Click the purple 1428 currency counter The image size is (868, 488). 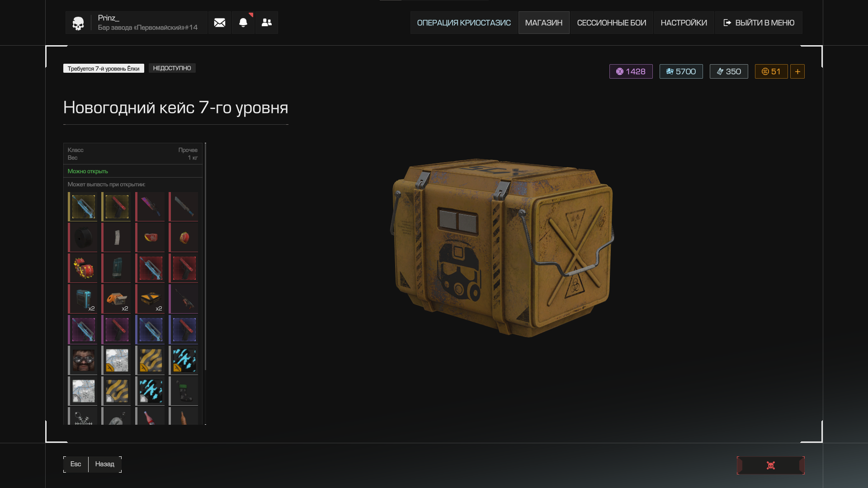[x=631, y=71]
